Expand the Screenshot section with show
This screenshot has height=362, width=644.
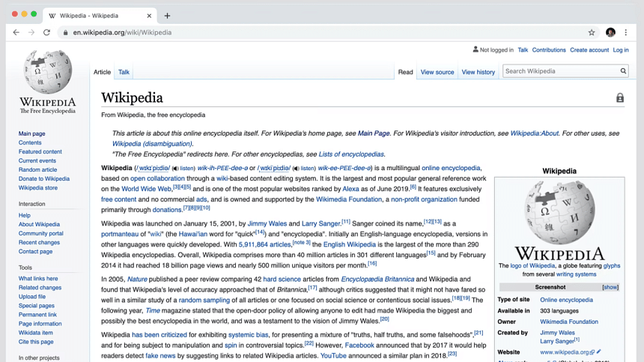coord(610,287)
